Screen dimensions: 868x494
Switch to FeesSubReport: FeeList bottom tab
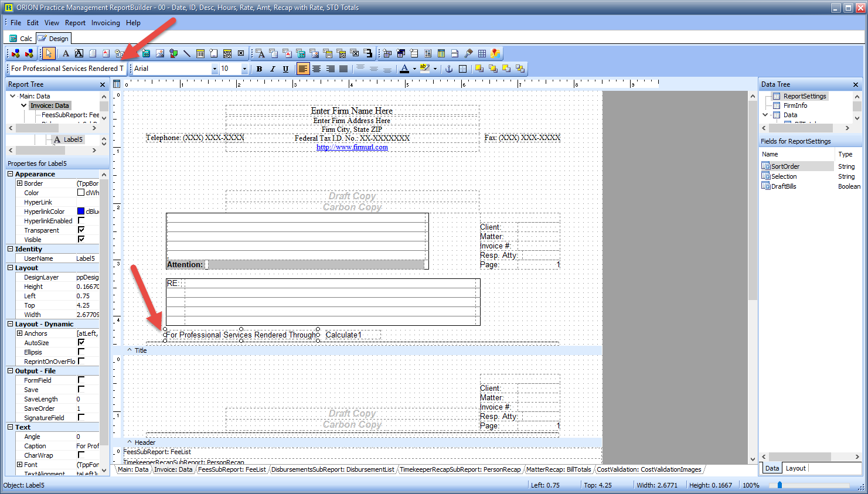232,469
